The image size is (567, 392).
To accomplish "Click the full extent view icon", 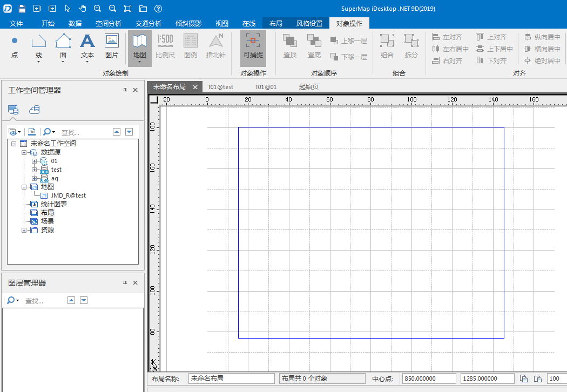I will tap(127, 8).
